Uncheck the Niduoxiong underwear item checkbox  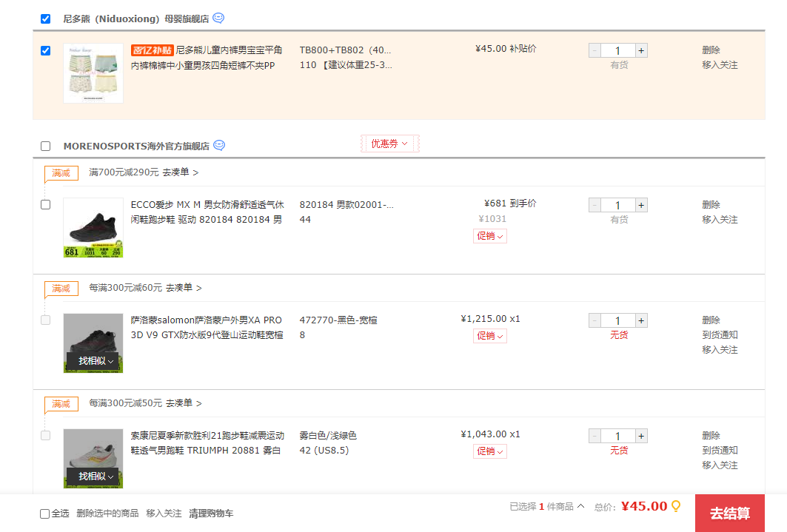[x=46, y=50]
